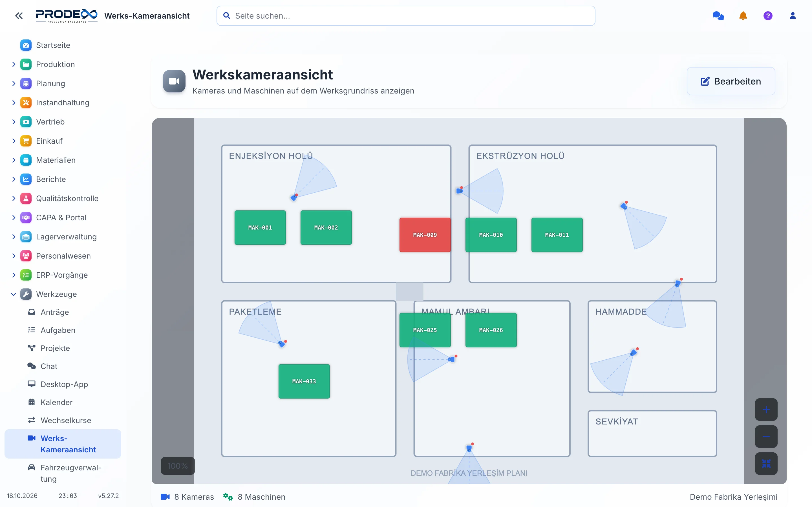Zoom out with the minus map button
The width and height of the screenshot is (812, 507).
(x=766, y=437)
